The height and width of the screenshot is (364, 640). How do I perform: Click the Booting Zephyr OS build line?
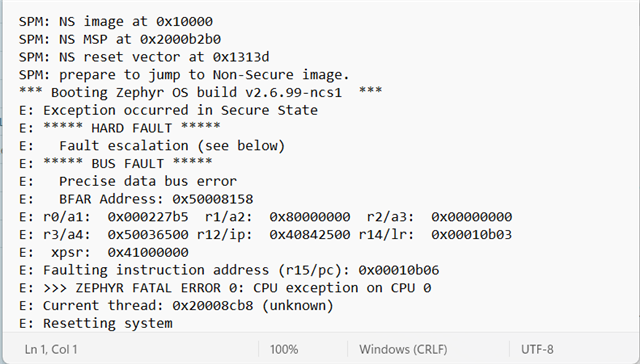tap(200, 92)
